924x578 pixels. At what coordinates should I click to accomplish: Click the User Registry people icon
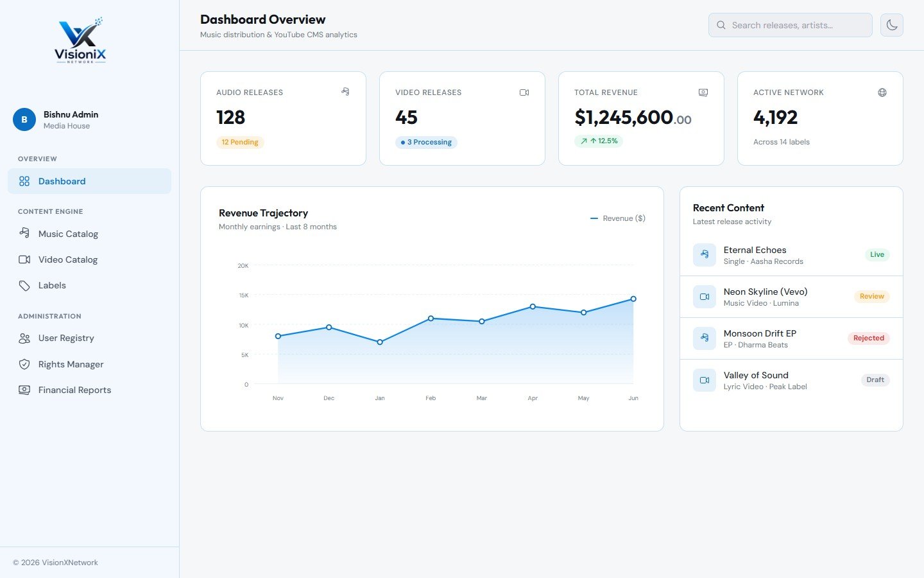tap(24, 338)
